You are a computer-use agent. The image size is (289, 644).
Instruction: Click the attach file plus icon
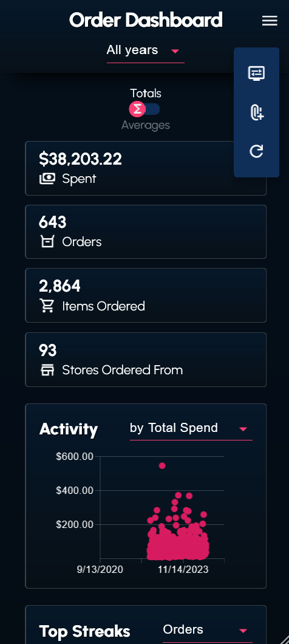257,112
